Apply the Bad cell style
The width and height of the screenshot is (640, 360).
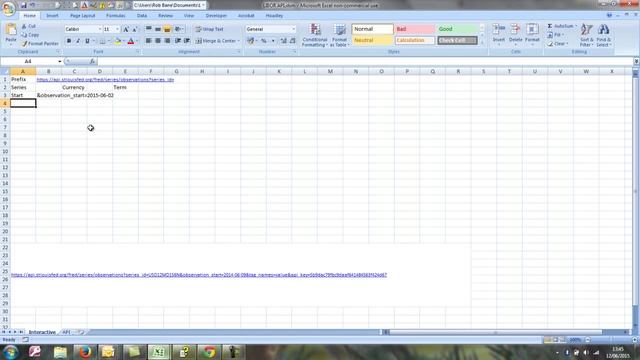tap(414, 29)
